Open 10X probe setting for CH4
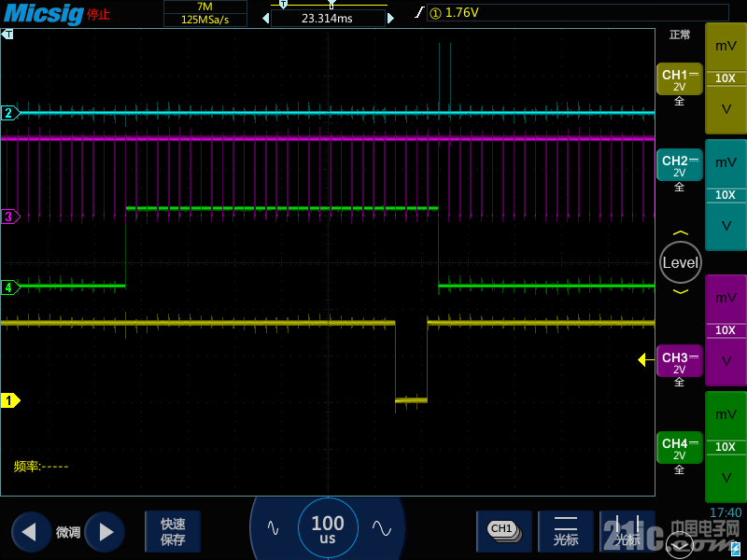The image size is (747, 560). (x=726, y=447)
